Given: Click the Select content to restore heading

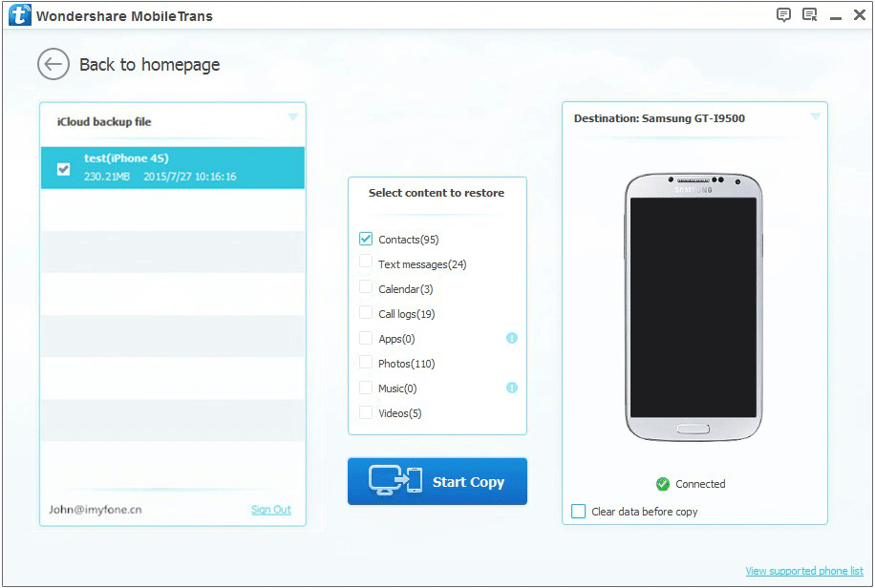Looking at the screenshot, I should [x=437, y=193].
